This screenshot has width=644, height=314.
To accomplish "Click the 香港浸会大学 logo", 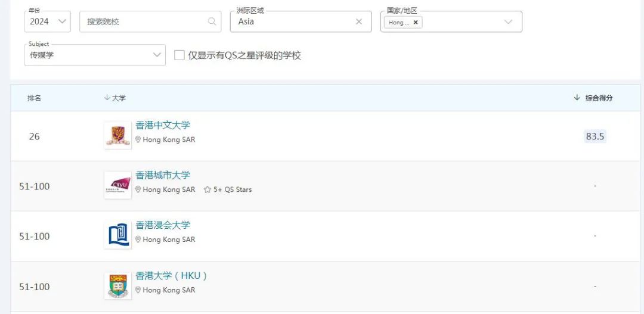I will click(118, 235).
